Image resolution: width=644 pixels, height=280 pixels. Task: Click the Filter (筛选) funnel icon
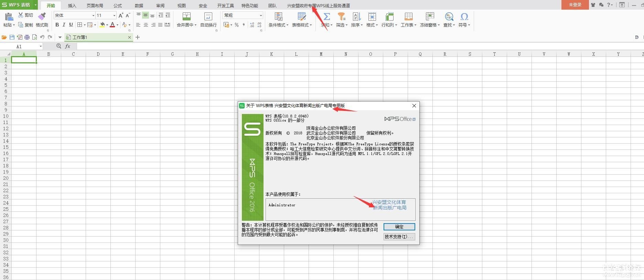(x=341, y=16)
